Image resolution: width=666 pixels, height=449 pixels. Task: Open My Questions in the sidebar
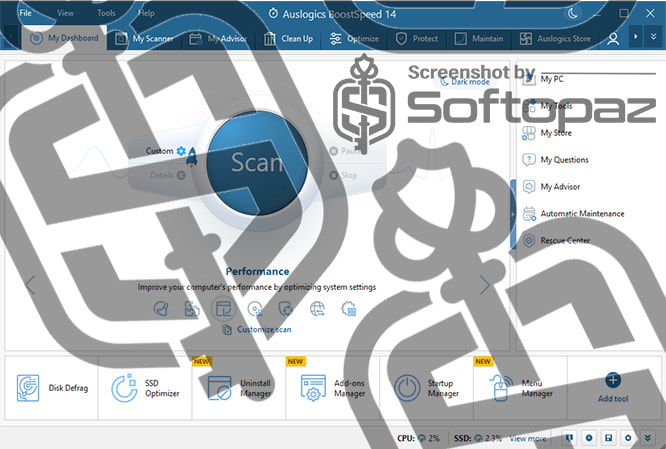click(x=564, y=160)
